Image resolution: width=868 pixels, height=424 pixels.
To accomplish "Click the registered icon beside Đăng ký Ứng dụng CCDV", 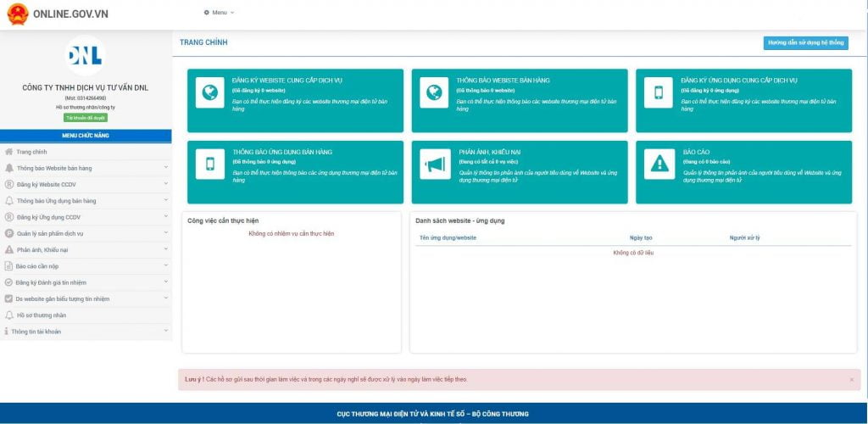I will click(x=8, y=217).
